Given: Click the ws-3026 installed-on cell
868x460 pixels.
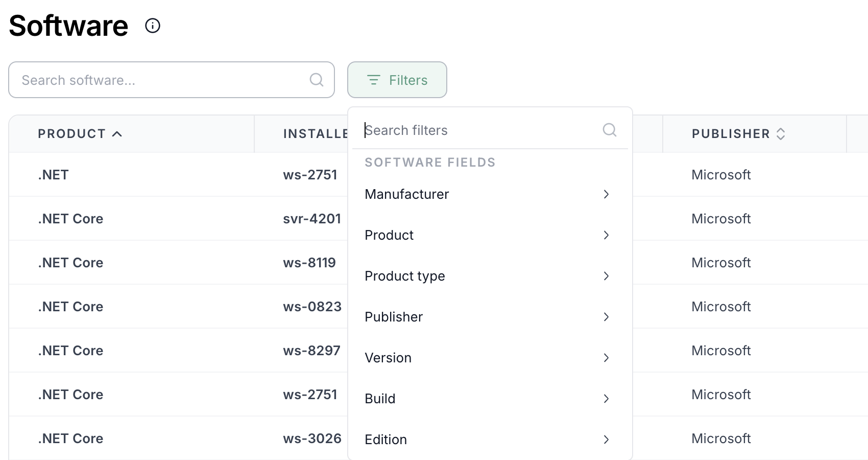Looking at the screenshot, I should click(x=312, y=439).
